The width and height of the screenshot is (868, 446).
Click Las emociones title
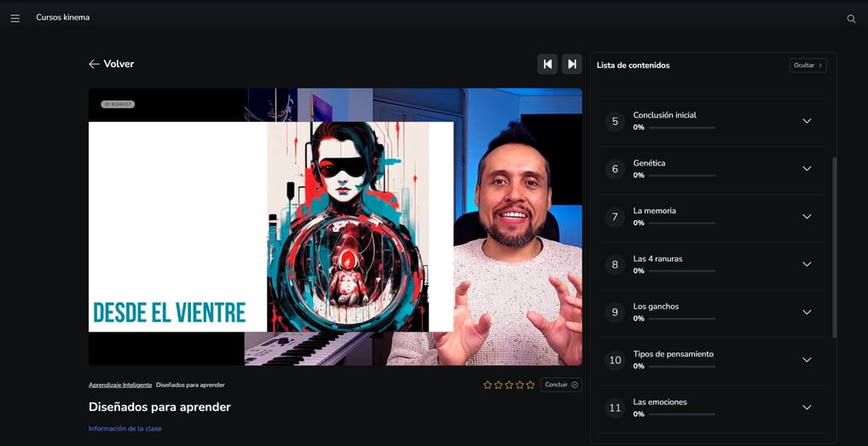(660, 403)
